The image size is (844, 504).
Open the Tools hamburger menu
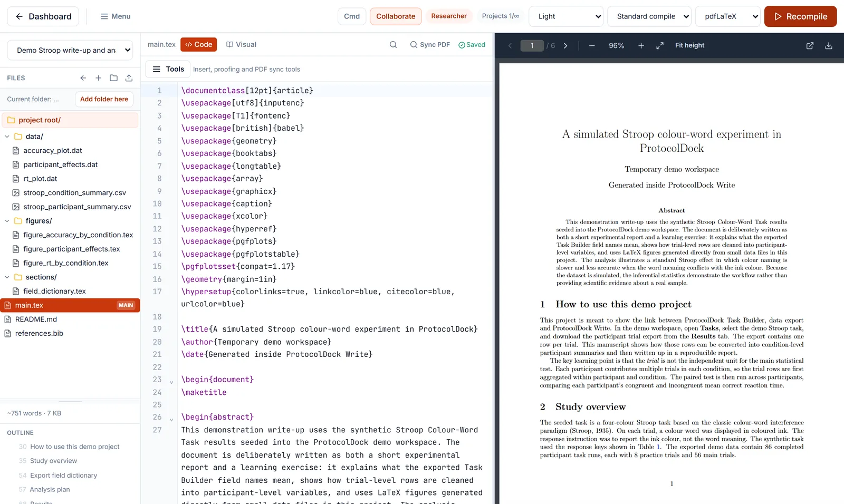tap(168, 69)
